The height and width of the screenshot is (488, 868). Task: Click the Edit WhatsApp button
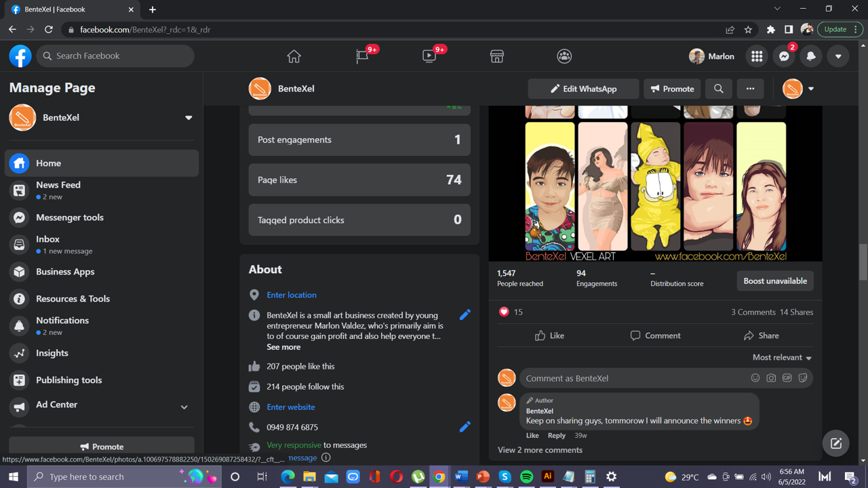coord(583,89)
